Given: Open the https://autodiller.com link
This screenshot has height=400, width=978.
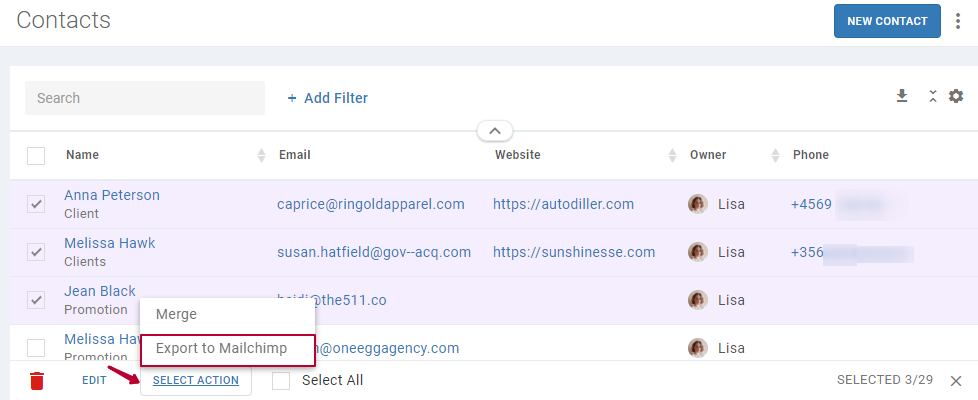Looking at the screenshot, I should click(x=563, y=204).
